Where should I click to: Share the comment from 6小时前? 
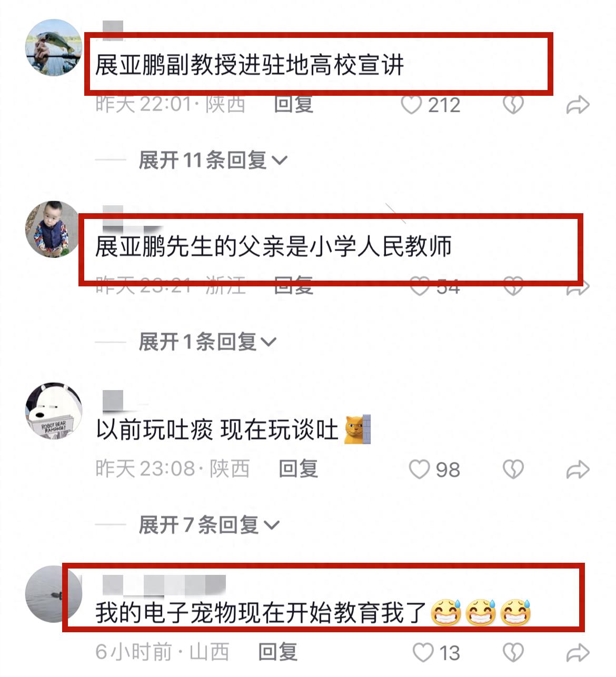pos(578,653)
